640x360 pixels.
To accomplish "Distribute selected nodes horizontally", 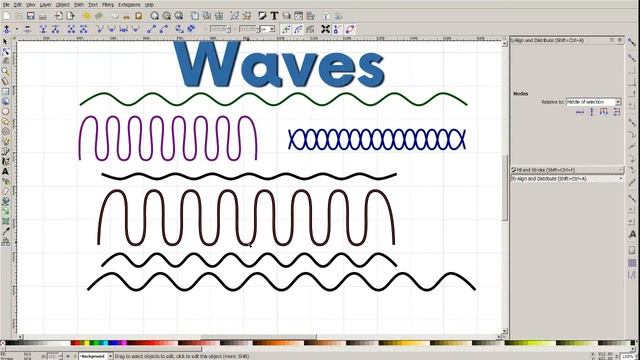I will 604,112.
